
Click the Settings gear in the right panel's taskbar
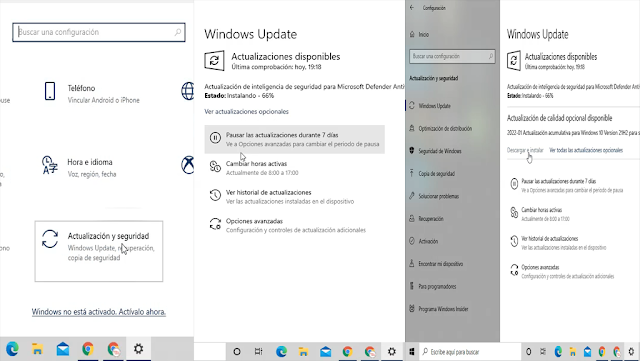tap(631, 352)
